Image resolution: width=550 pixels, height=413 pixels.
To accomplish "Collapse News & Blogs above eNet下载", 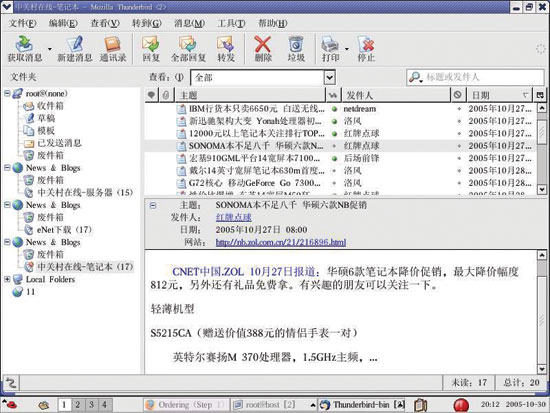I will (x=7, y=205).
